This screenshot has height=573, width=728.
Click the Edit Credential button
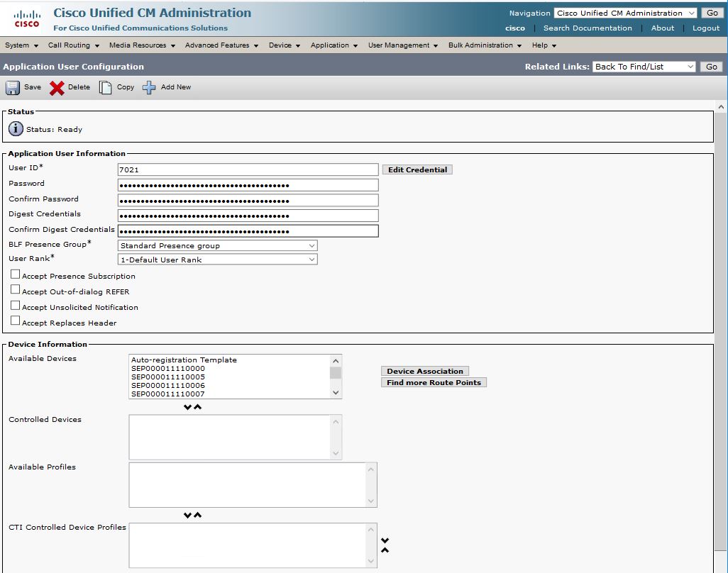417,170
